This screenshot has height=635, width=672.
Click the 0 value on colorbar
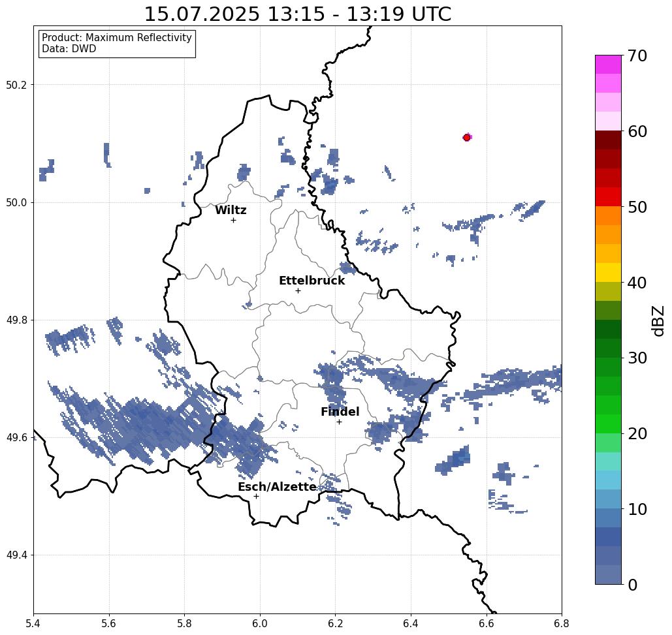click(633, 585)
